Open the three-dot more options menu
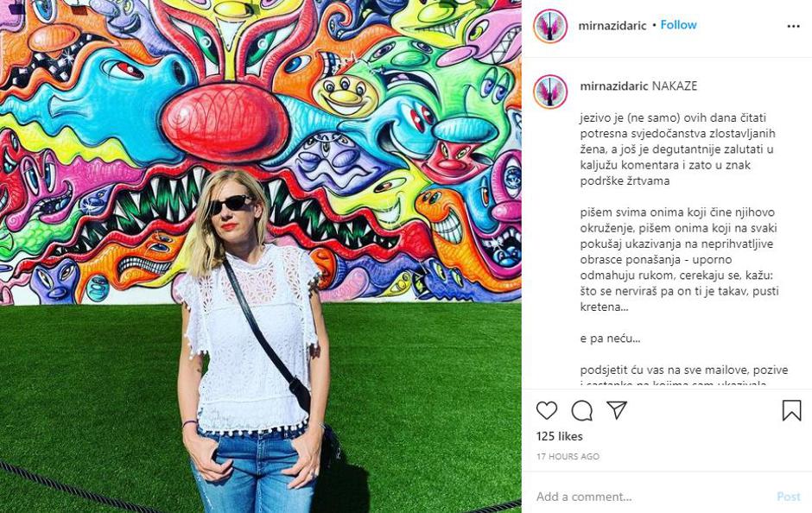Viewport: 812px width, 513px height. 793,27
